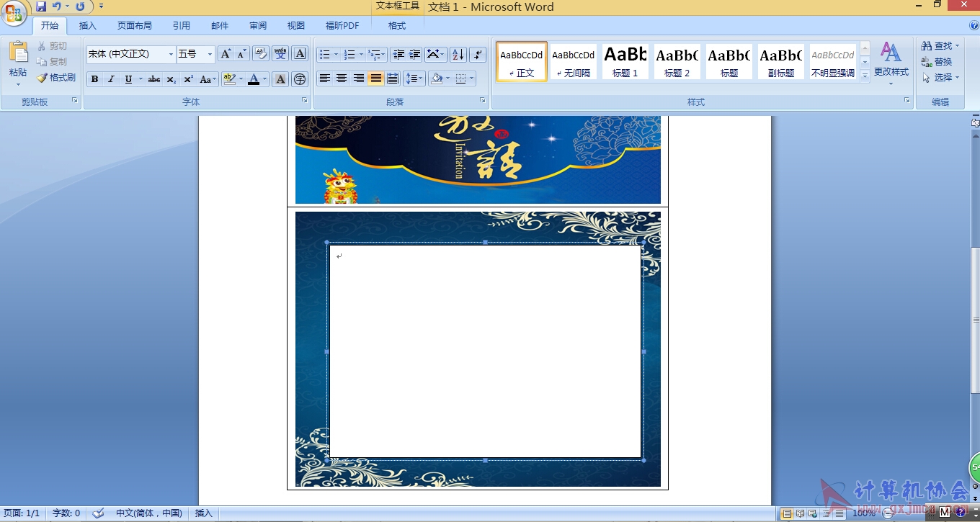Click Select (选择) button
The height and width of the screenshot is (522, 980).
pos(940,78)
